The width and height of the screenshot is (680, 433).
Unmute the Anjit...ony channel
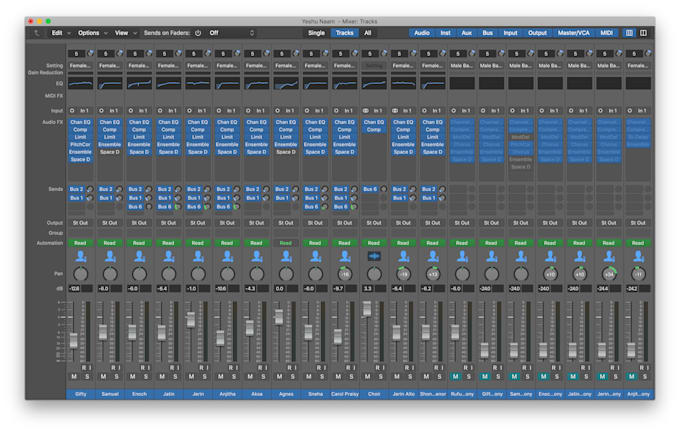click(x=631, y=377)
